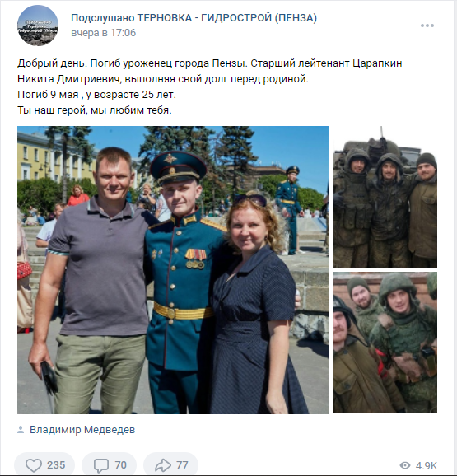Click the closing line 'Ты наш герой'
Viewport: 457px width, 476px height.
pos(95,110)
